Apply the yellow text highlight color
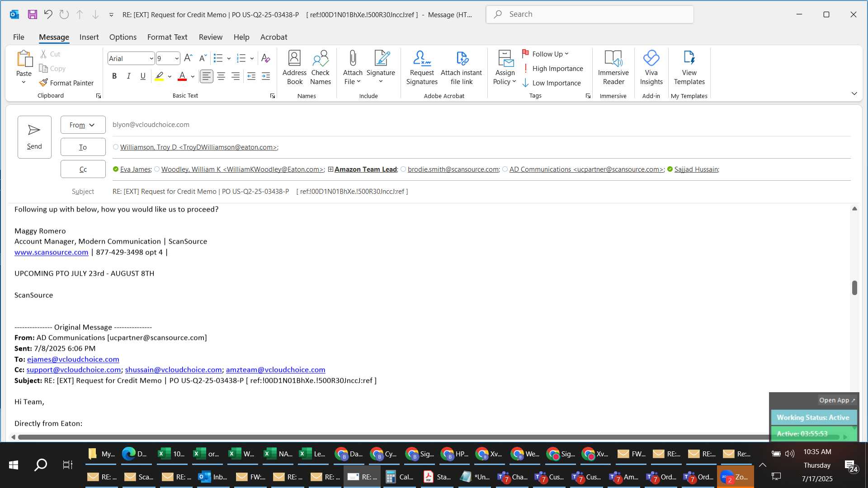Image resolution: width=868 pixels, height=488 pixels. [159, 76]
